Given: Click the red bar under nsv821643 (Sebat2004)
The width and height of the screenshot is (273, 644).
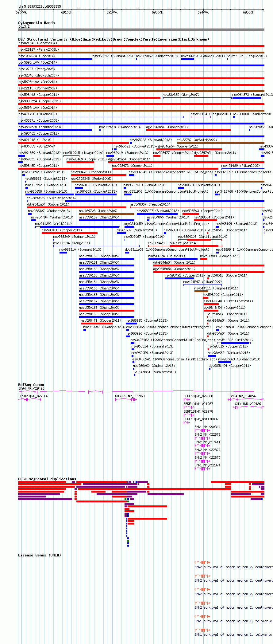Looking at the screenshot, I should [x=141, y=46].
